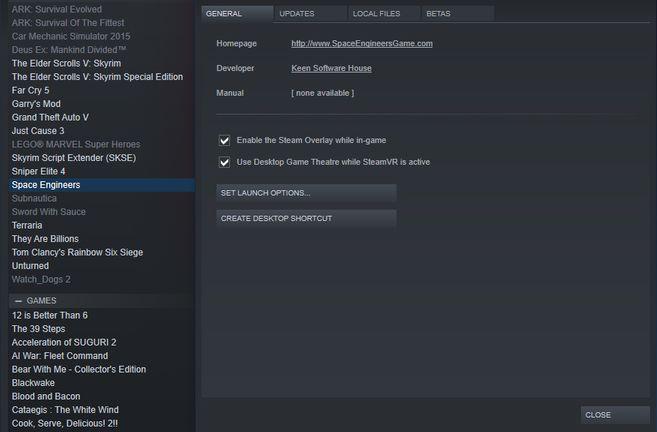Open the LOCAL FILES tab
The width and height of the screenshot is (657, 432).
pos(376,13)
